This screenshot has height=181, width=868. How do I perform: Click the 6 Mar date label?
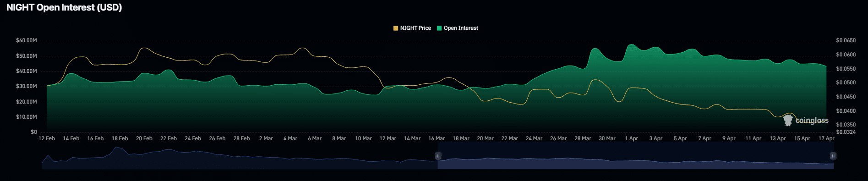click(x=315, y=138)
